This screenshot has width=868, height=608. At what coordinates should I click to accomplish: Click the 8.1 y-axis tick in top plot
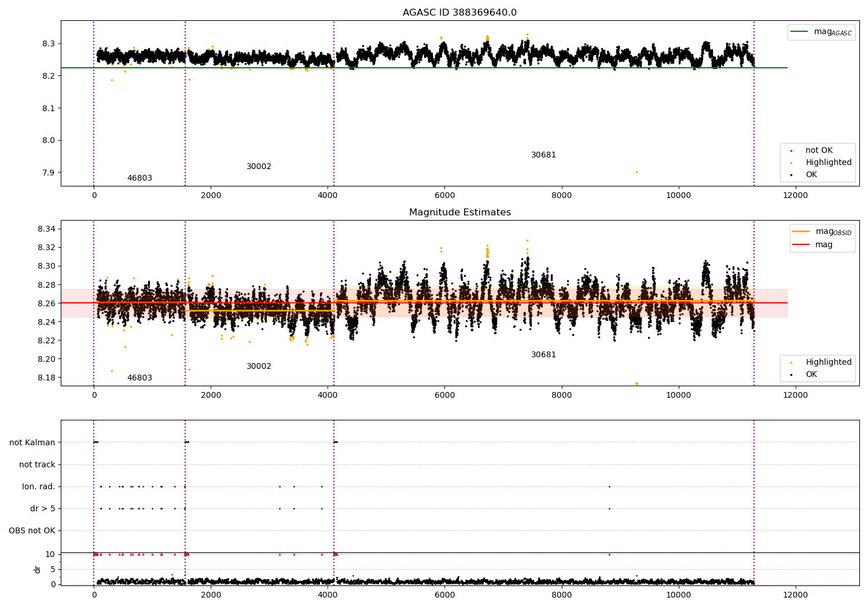[x=49, y=108]
